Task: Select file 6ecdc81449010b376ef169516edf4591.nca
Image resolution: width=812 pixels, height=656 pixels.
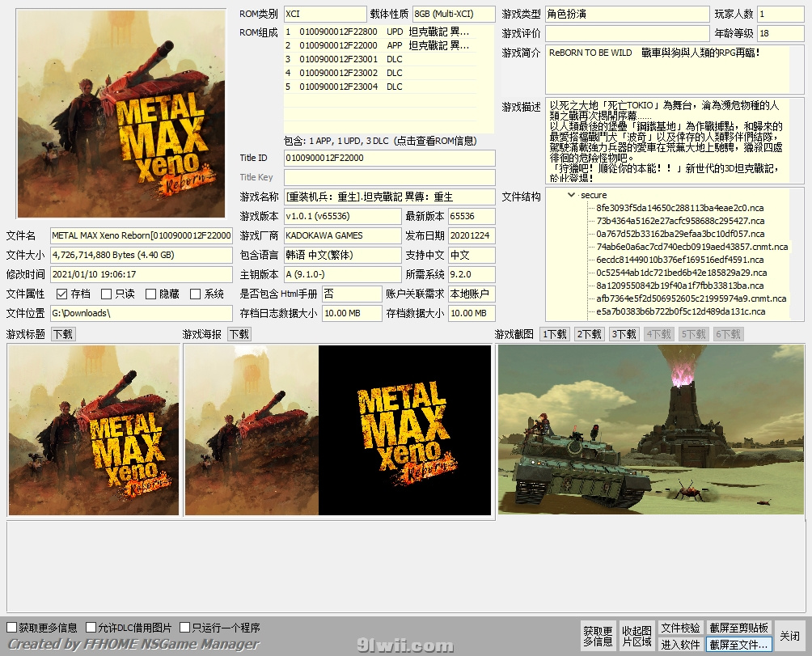Action: tap(680, 260)
